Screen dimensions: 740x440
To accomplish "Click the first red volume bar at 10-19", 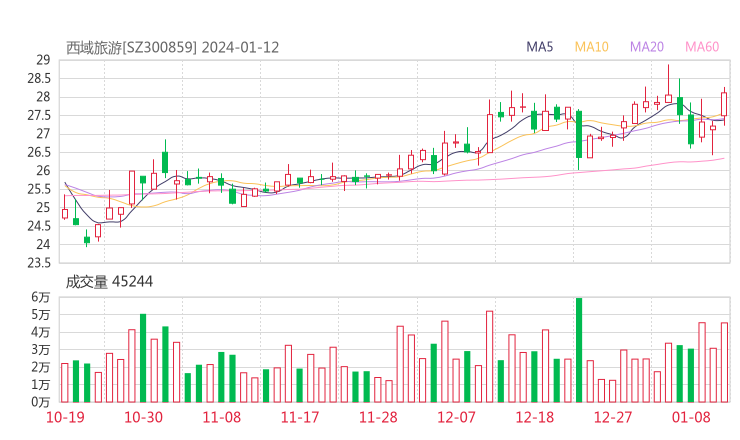I will point(65,383).
